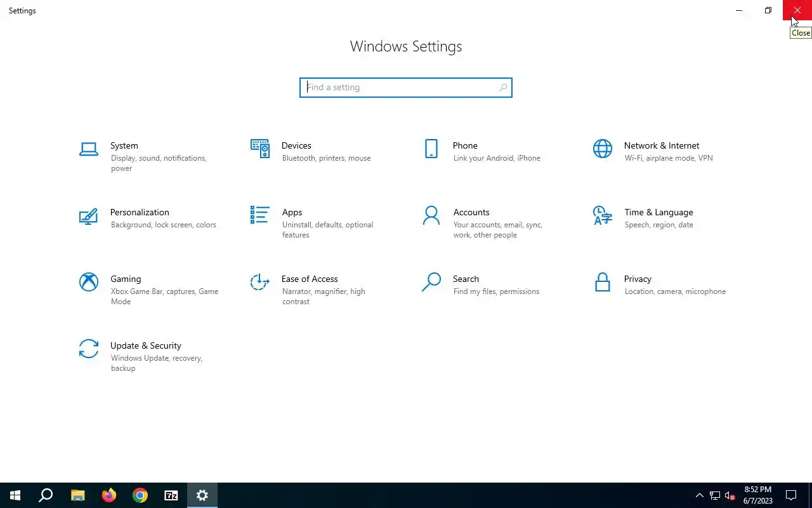Click 'Bluetooth, printers, mouse' description
812x508 pixels.
click(x=326, y=158)
